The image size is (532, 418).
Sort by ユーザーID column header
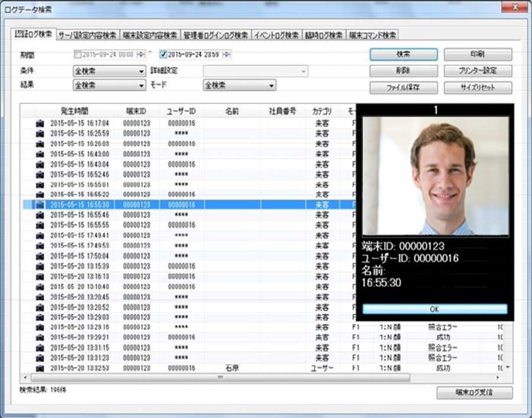point(181,111)
